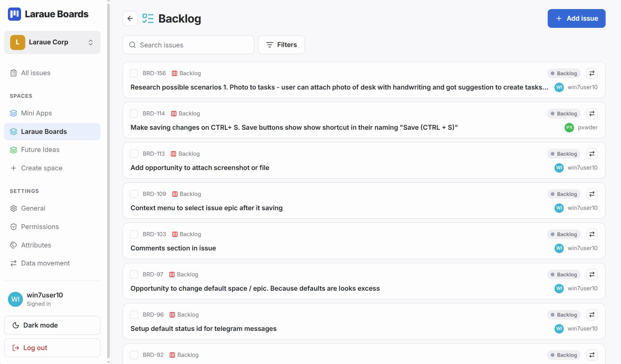Viewport: 621px width, 364px height.
Task: Open Data movement settings
Action: [x=52, y=263]
